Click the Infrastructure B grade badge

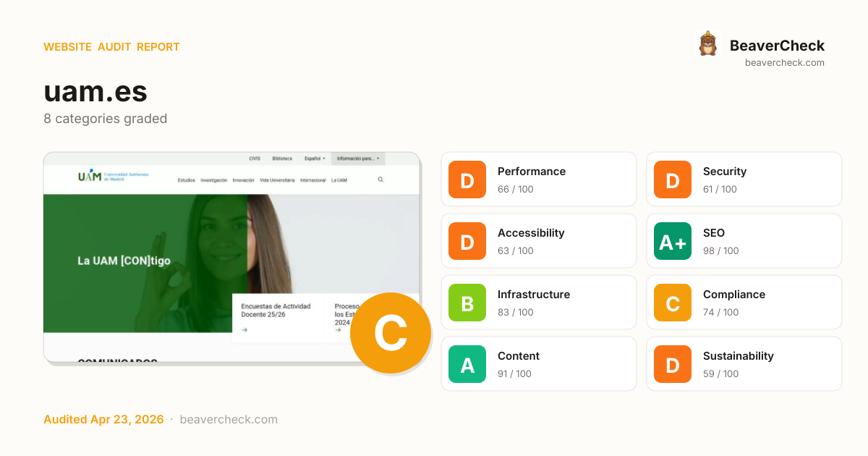point(467,303)
